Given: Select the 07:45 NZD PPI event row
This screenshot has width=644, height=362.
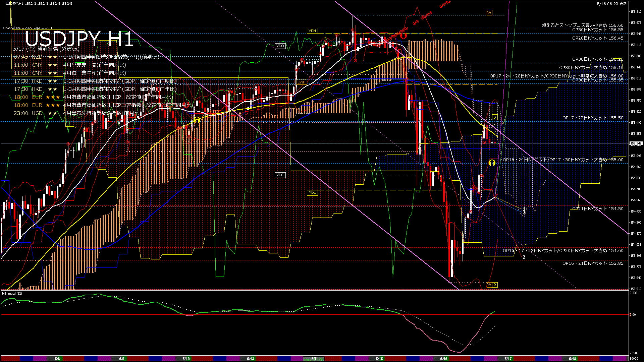Looking at the screenshot, I should pyautogui.click(x=87, y=57).
